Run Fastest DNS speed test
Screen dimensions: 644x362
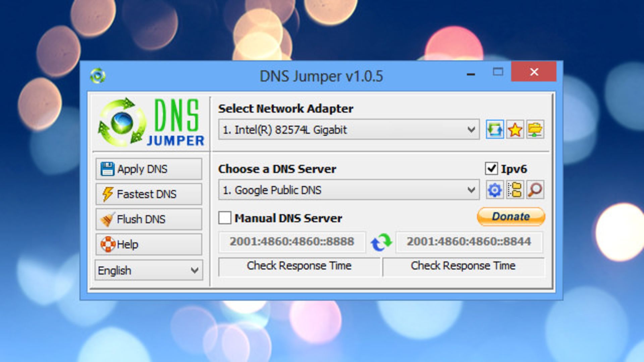(x=149, y=194)
